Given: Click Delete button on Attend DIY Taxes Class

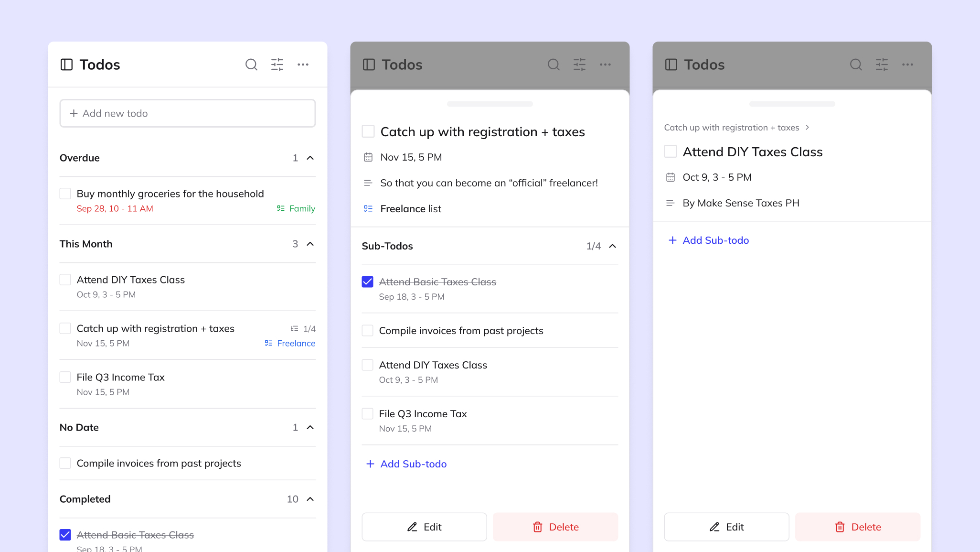Looking at the screenshot, I should (x=857, y=527).
